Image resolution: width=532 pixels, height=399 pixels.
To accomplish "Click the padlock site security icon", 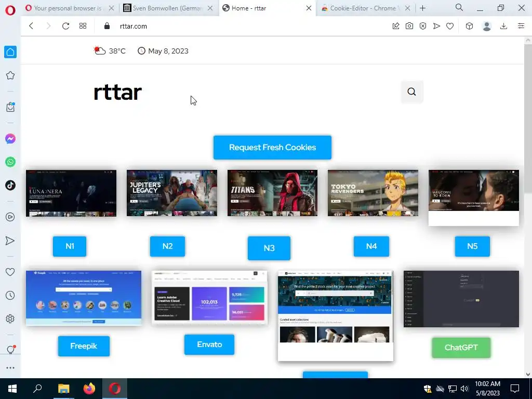I will 107,26.
